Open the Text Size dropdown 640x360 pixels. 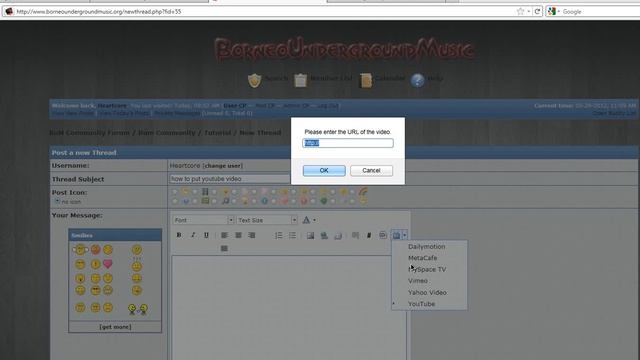267,220
